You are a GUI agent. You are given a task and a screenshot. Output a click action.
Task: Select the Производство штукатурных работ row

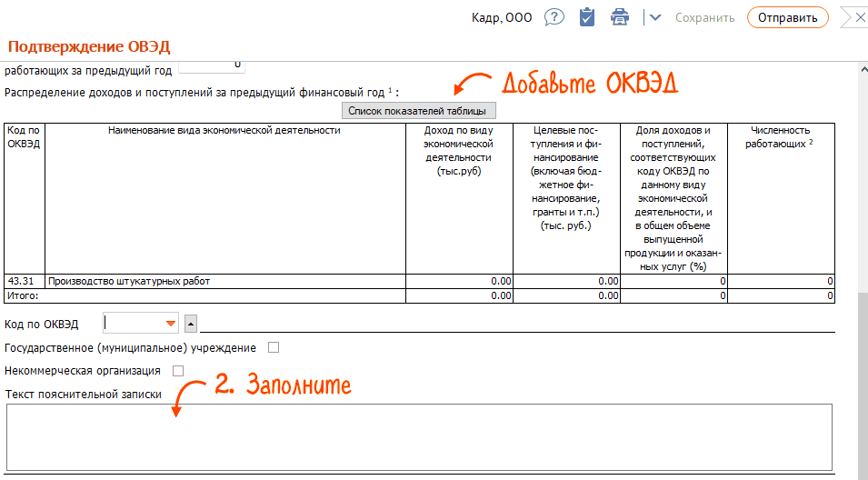(x=224, y=281)
